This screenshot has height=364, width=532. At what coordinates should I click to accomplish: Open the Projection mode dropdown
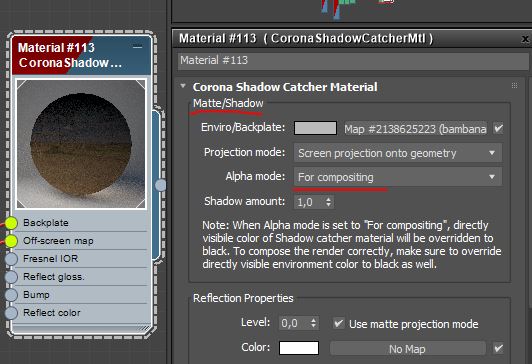398,153
